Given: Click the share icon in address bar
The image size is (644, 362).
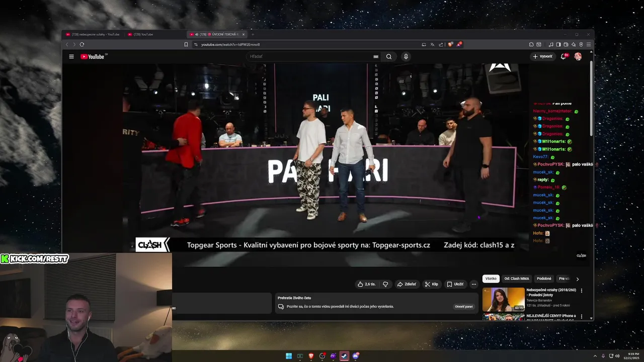Looking at the screenshot, I should (x=441, y=44).
